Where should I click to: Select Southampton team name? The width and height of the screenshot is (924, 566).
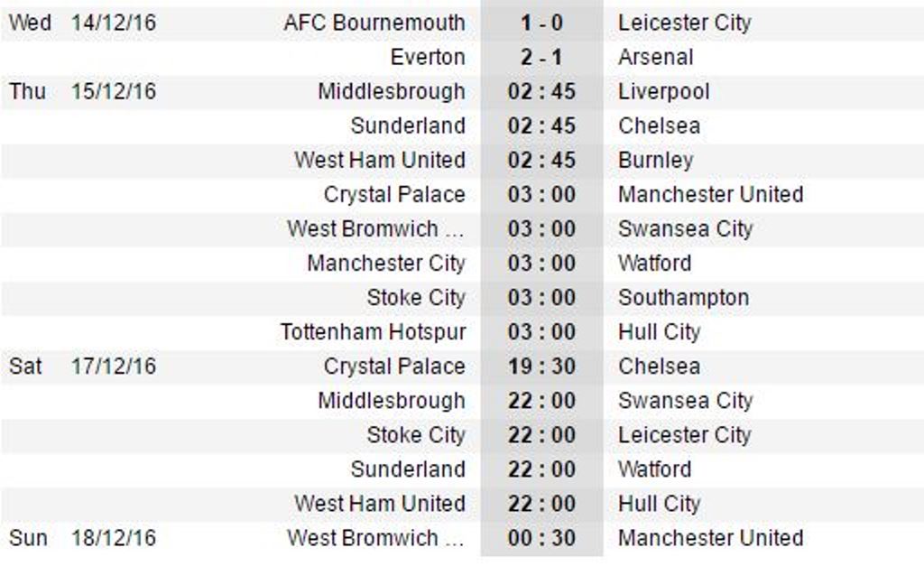click(684, 298)
